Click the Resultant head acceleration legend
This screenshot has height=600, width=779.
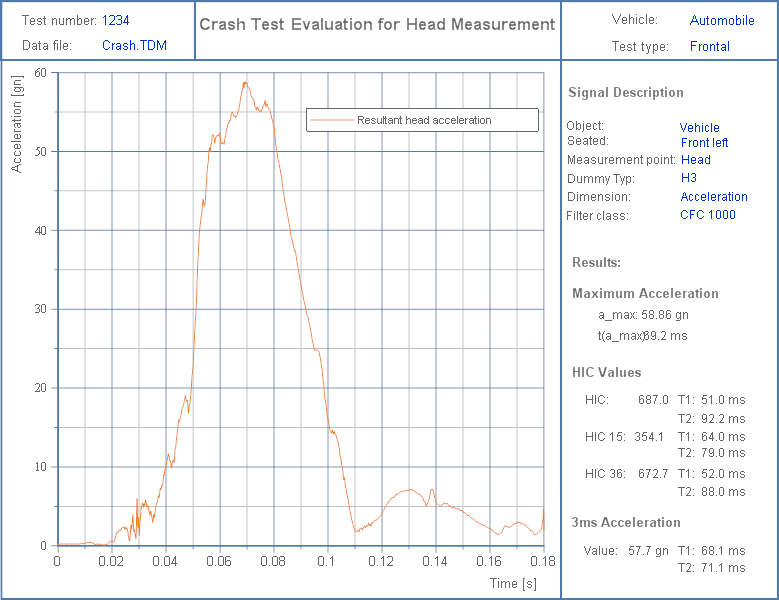[x=424, y=120]
